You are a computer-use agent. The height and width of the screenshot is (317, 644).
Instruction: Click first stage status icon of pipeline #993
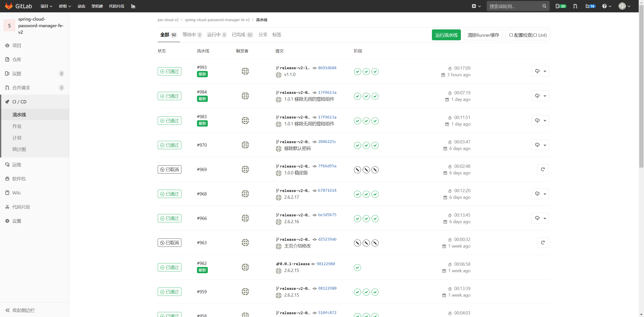357,72
